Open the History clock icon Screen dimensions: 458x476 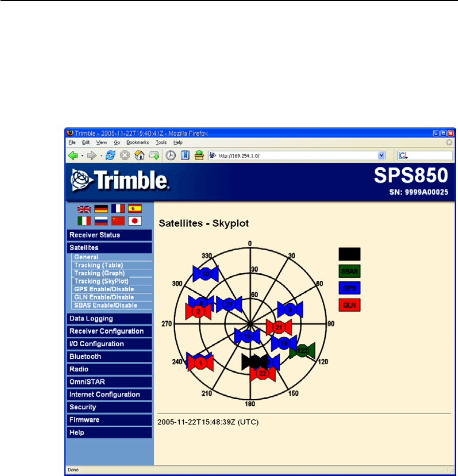pyautogui.click(x=171, y=156)
